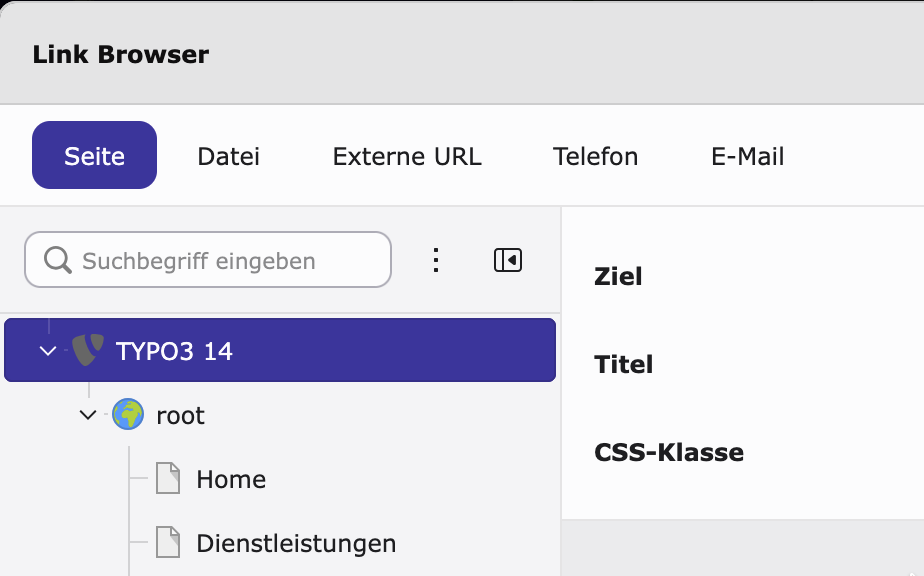The height and width of the screenshot is (576, 924).
Task: Select the Telefon tab
Action: click(x=595, y=156)
